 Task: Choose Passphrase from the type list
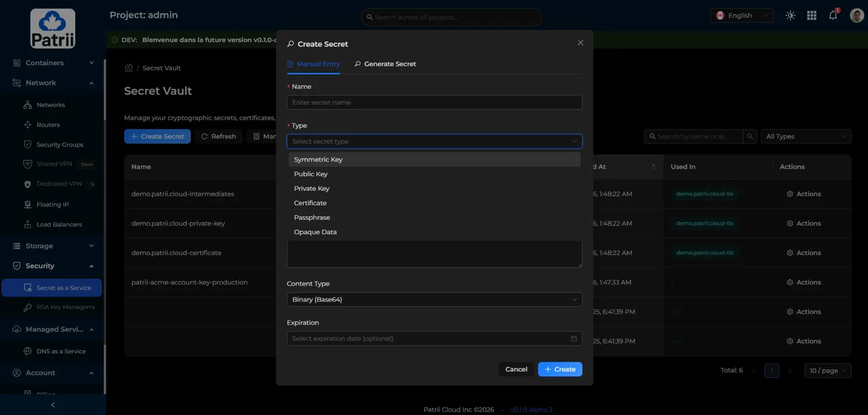click(434, 217)
